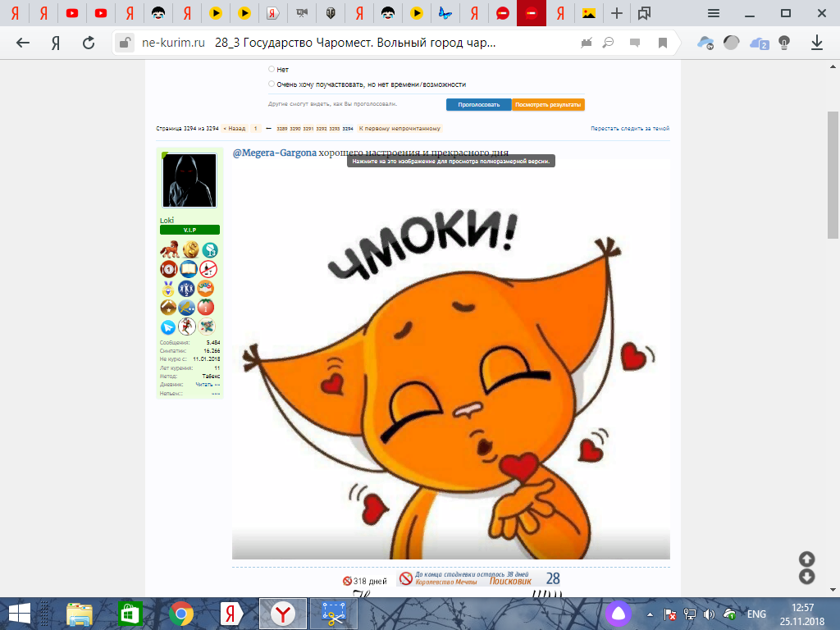Click the page scroll-down round arrow
Image resolution: width=840 pixels, height=630 pixels.
click(807, 577)
